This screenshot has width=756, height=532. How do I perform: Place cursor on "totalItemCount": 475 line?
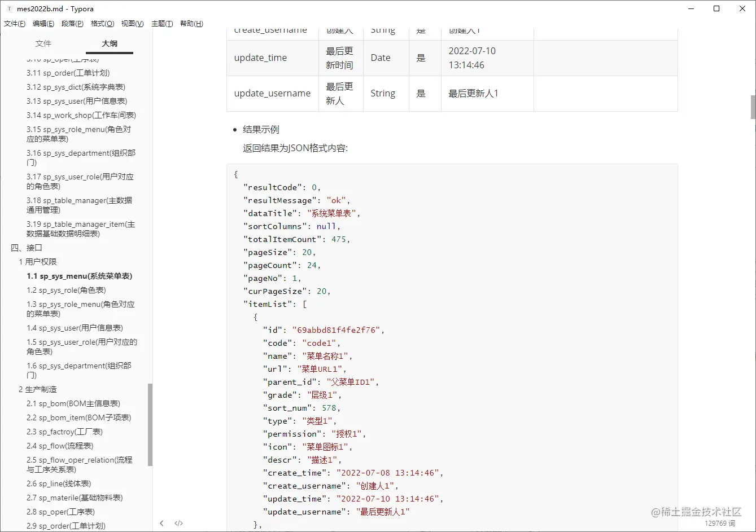point(296,239)
